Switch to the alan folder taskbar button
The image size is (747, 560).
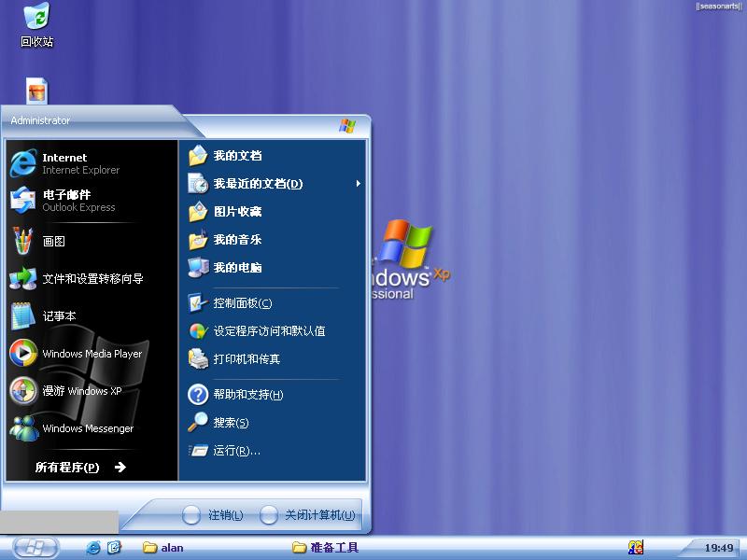pyautogui.click(x=163, y=548)
